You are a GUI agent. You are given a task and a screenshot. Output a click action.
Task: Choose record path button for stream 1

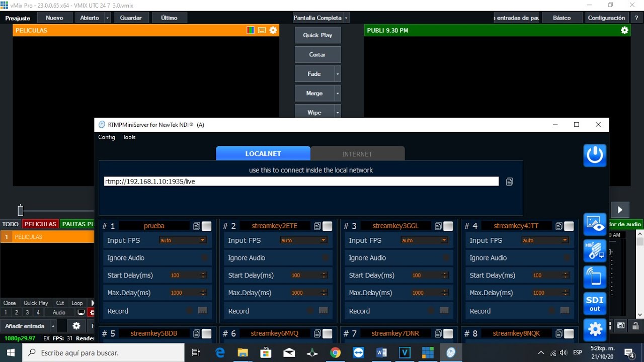202,311
